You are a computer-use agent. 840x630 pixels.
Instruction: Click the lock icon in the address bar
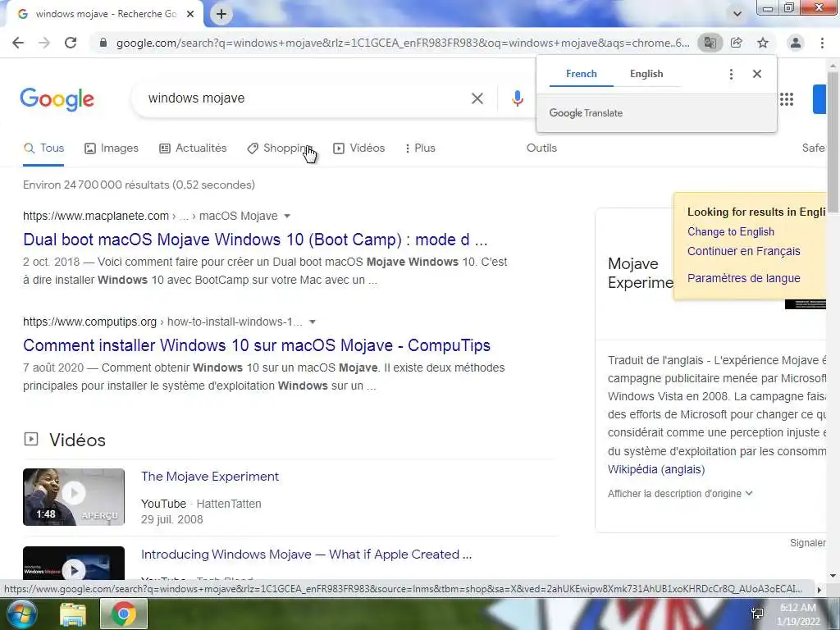[x=103, y=43]
